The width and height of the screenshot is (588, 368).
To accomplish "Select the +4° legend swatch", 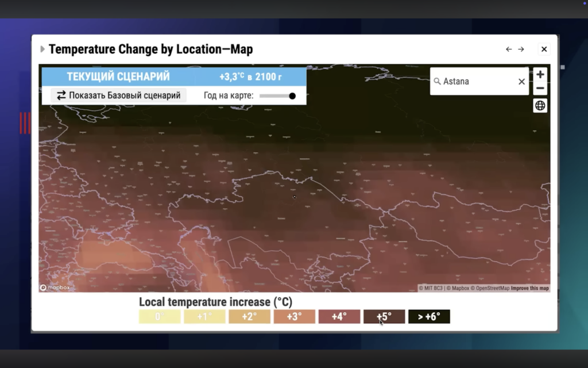I will (339, 317).
